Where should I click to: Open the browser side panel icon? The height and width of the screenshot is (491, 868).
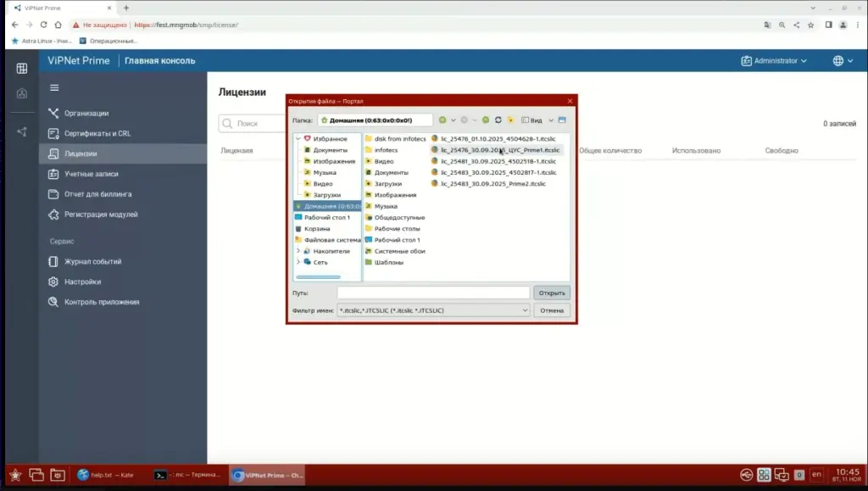click(x=829, y=25)
